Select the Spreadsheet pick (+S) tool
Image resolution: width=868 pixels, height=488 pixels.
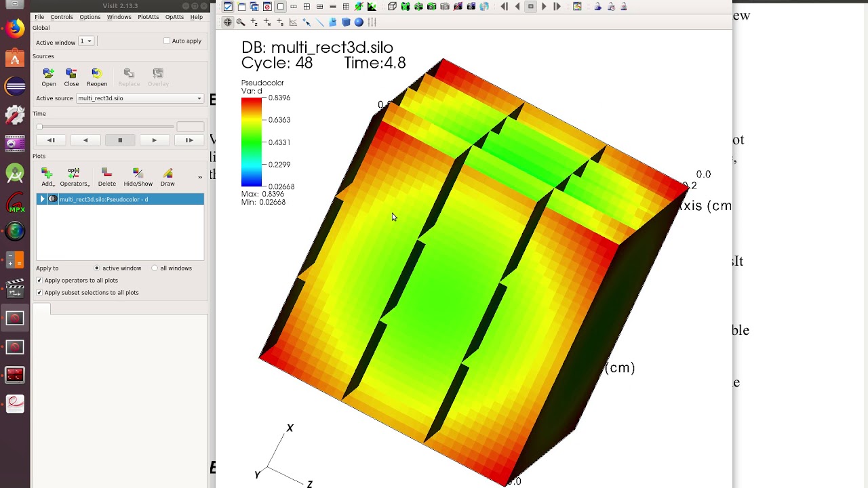[x=280, y=22]
